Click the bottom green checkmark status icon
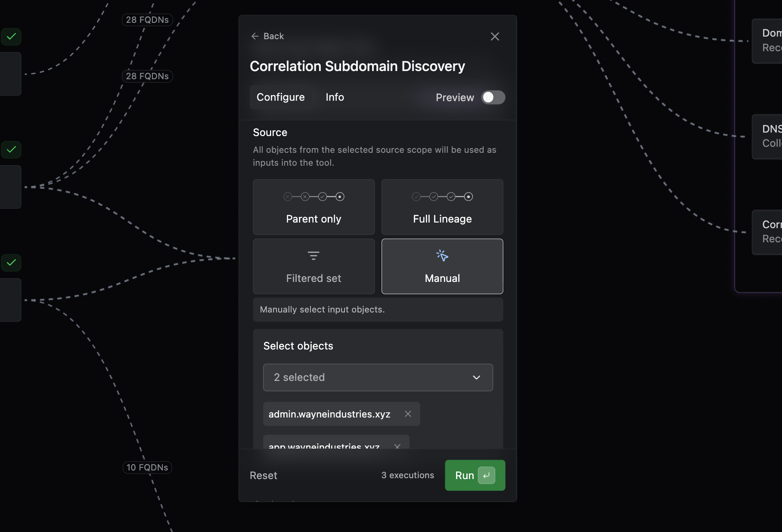The image size is (782, 532). click(x=11, y=263)
